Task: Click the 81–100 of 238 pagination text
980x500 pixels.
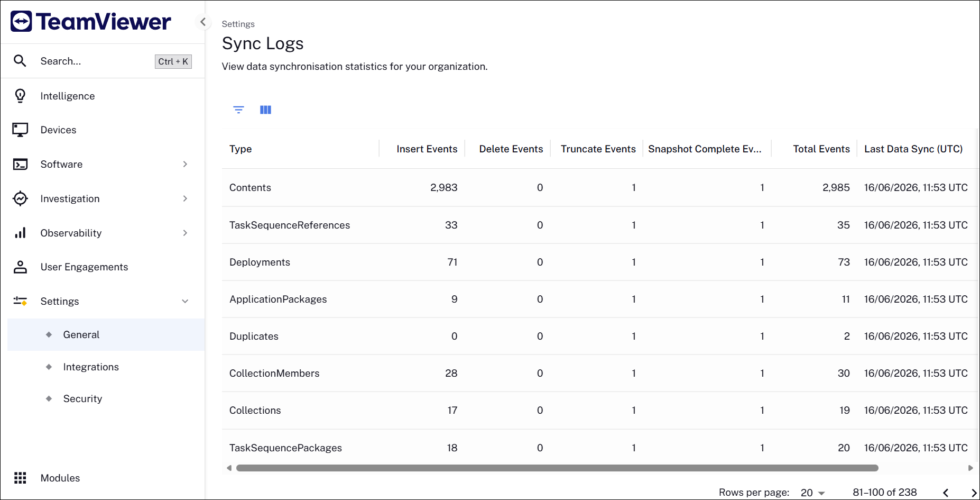Action: click(x=885, y=493)
